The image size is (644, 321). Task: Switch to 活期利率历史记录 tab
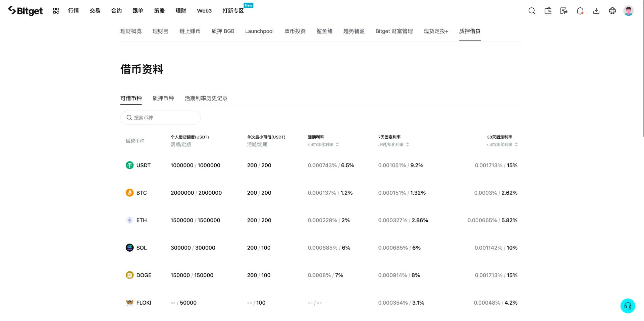tap(206, 98)
